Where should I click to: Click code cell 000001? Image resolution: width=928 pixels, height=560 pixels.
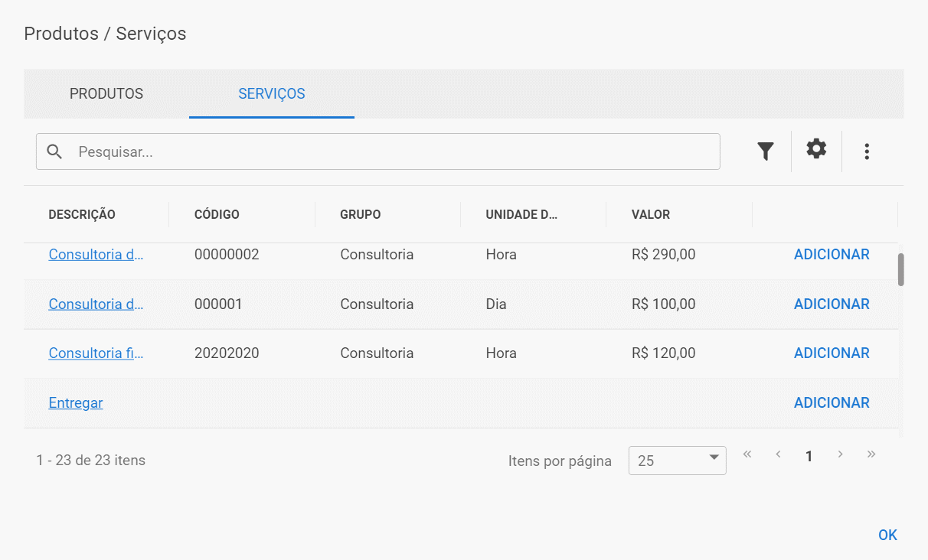point(218,304)
